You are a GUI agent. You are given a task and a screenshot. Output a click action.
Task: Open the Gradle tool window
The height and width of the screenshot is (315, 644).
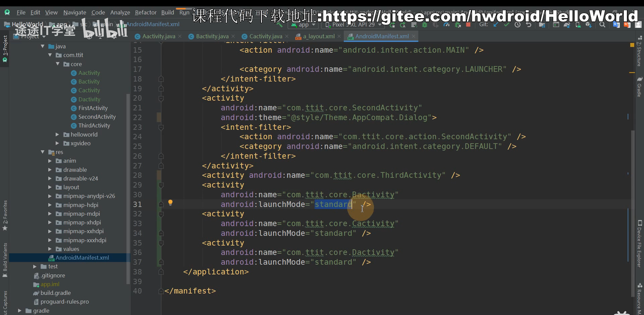(639, 87)
